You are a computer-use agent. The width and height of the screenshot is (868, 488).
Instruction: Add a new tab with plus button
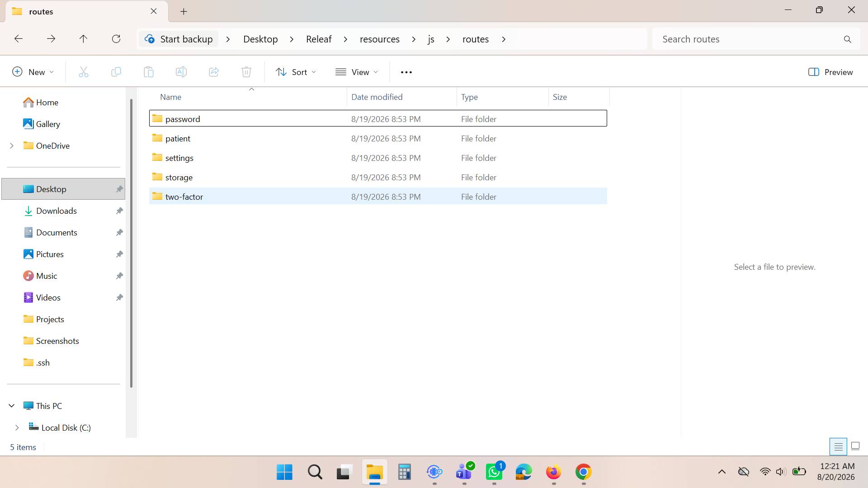[x=184, y=12]
